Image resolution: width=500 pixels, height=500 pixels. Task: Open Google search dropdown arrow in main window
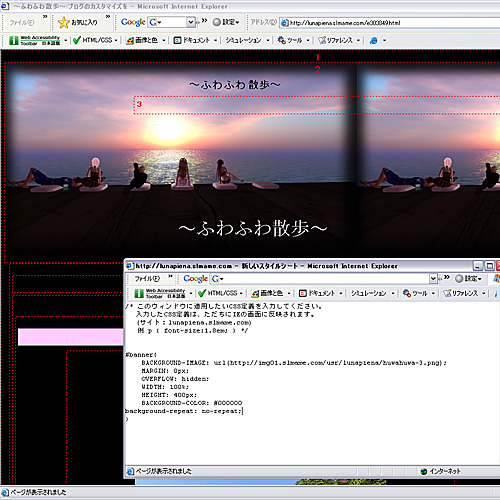(191, 22)
